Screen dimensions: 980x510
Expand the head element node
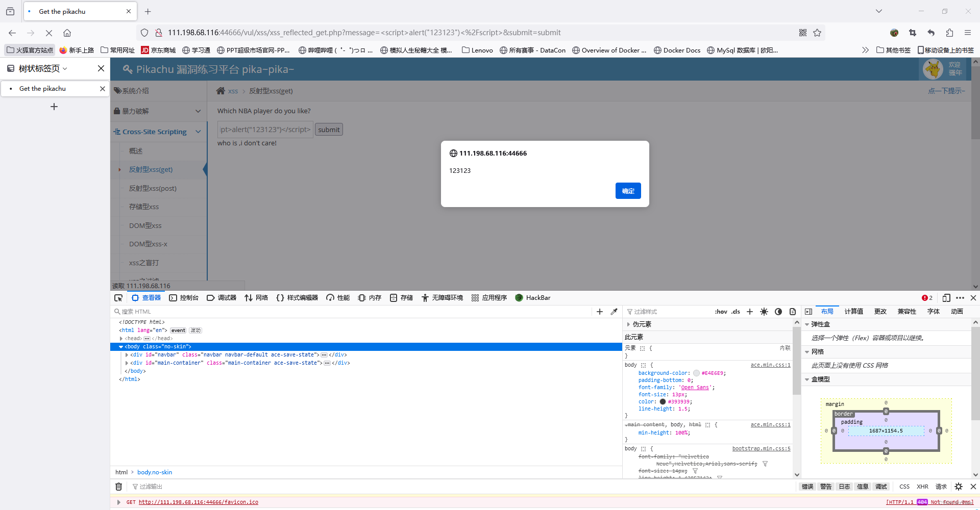coord(121,339)
